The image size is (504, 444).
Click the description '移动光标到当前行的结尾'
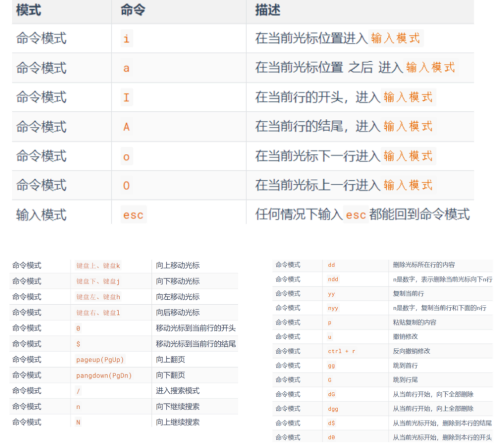[x=196, y=344]
